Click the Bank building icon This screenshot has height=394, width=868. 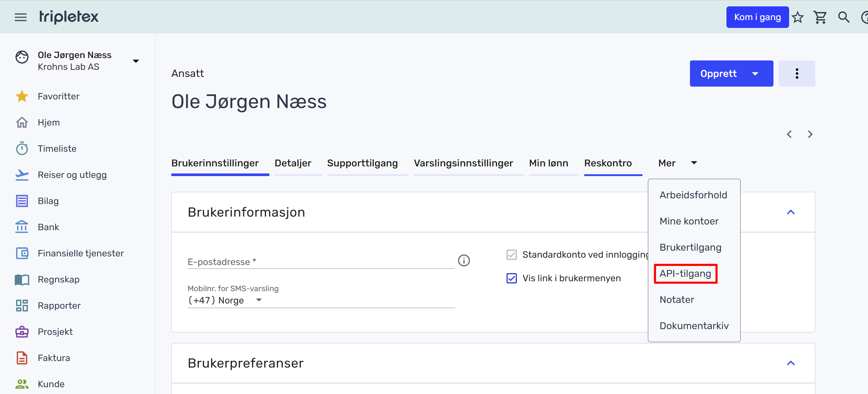(22, 227)
